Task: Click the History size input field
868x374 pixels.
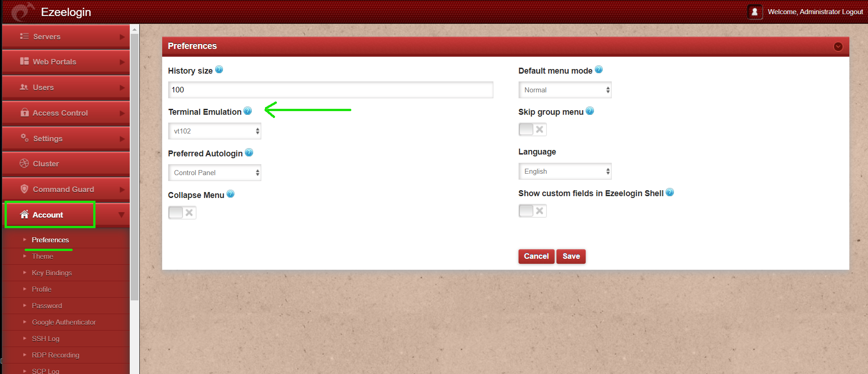Action: (x=331, y=90)
